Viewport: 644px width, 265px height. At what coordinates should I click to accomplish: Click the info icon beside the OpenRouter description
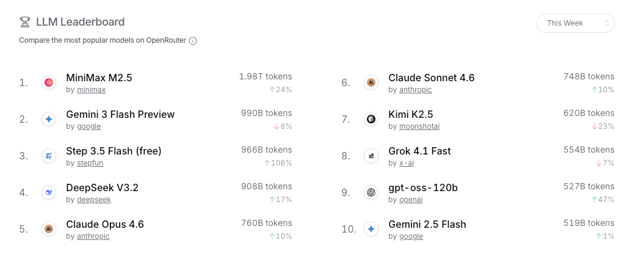click(x=193, y=41)
